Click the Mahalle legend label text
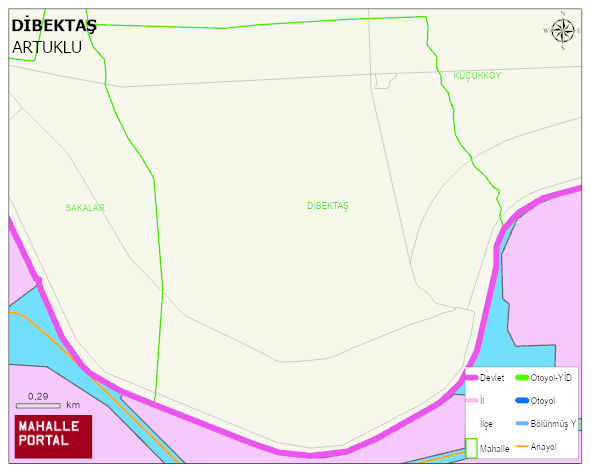This screenshot has width=591, height=472. pyautogui.click(x=495, y=449)
